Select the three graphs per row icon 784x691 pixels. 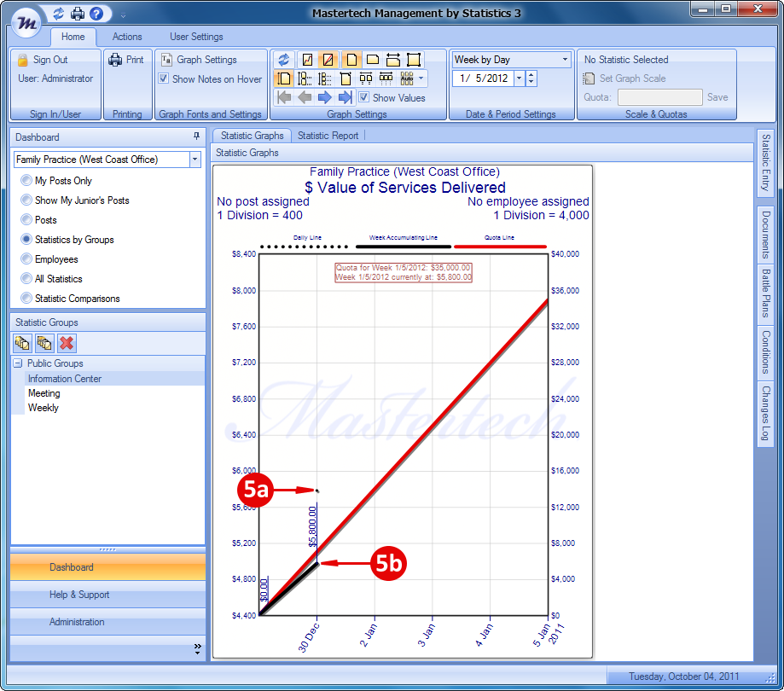click(x=386, y=78)
